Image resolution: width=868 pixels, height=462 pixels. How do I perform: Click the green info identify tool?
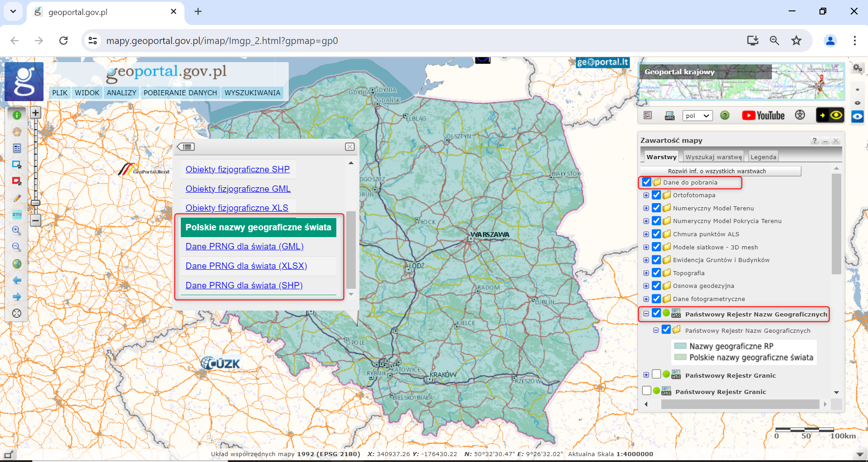point(17,115)
